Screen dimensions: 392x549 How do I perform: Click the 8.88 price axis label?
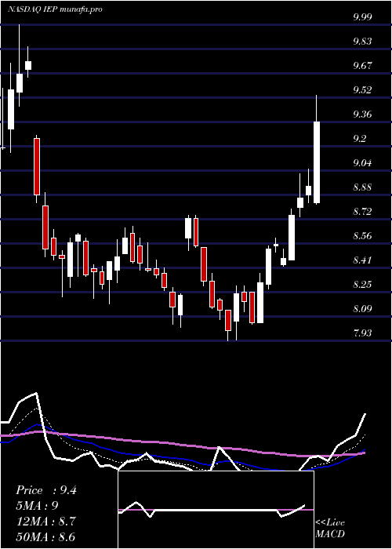[x=362, y=187]
